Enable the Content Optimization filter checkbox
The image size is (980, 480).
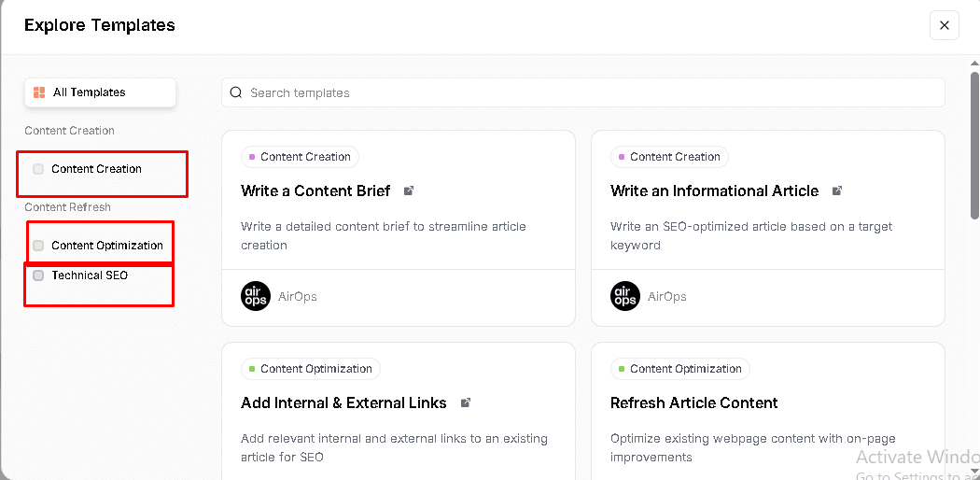38,246
